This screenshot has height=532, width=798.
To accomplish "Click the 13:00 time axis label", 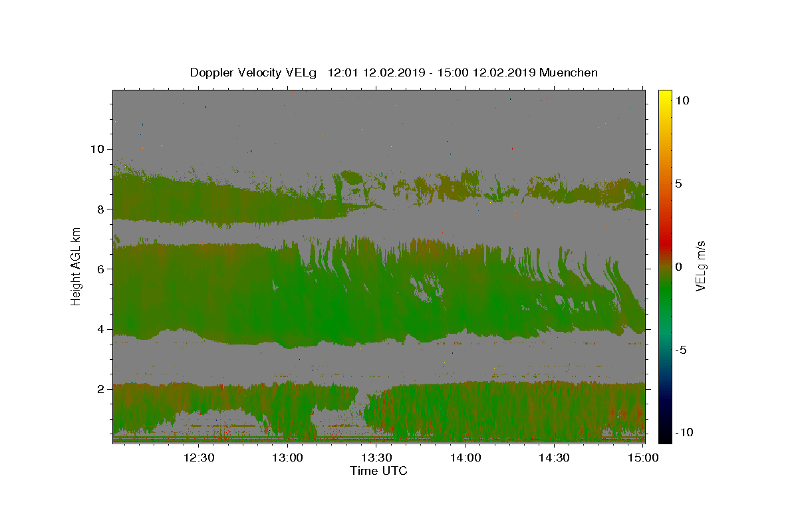I will pos(288,458).
